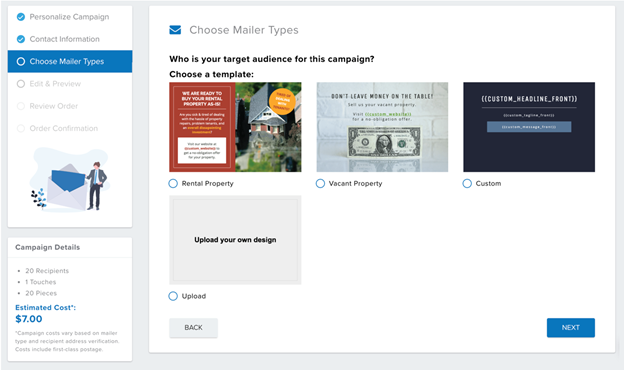Image resolution: width=624 pixels, height=370 pixels.
Task: Choose the Custom radio option
Action: (467, 183)
